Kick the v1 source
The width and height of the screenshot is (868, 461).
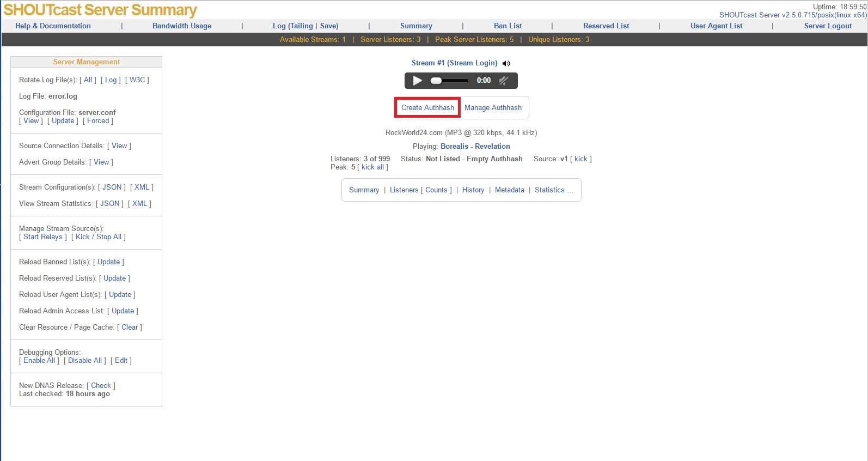click(581, 159)
